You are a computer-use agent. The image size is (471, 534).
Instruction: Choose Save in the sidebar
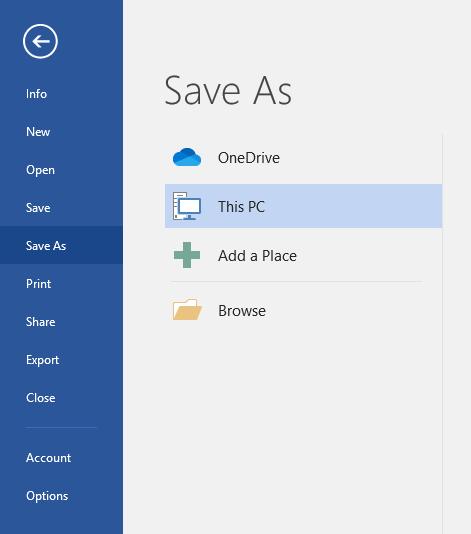click(61, 208)
